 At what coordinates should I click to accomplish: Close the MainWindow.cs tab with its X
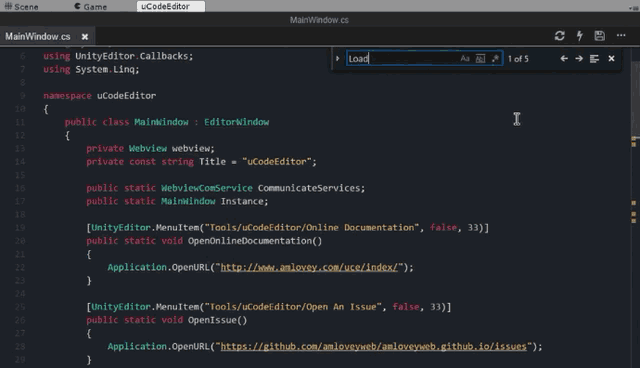(x=85, y=37)
